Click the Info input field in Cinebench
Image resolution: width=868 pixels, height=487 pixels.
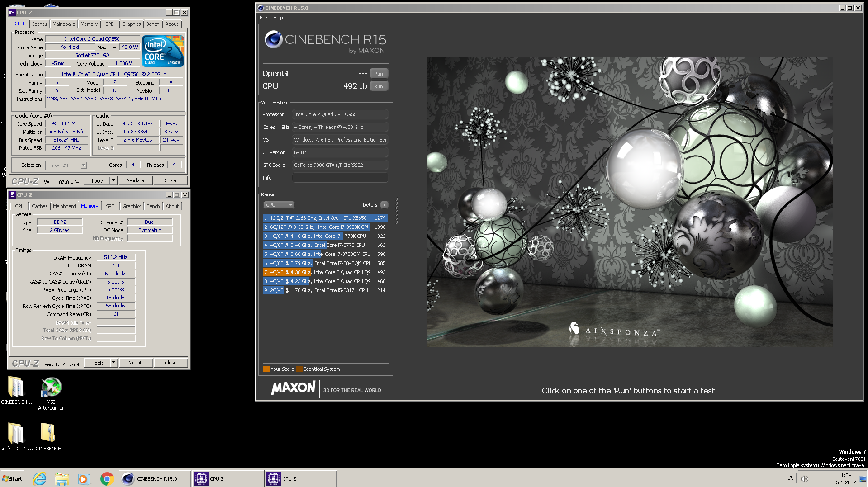340,178
